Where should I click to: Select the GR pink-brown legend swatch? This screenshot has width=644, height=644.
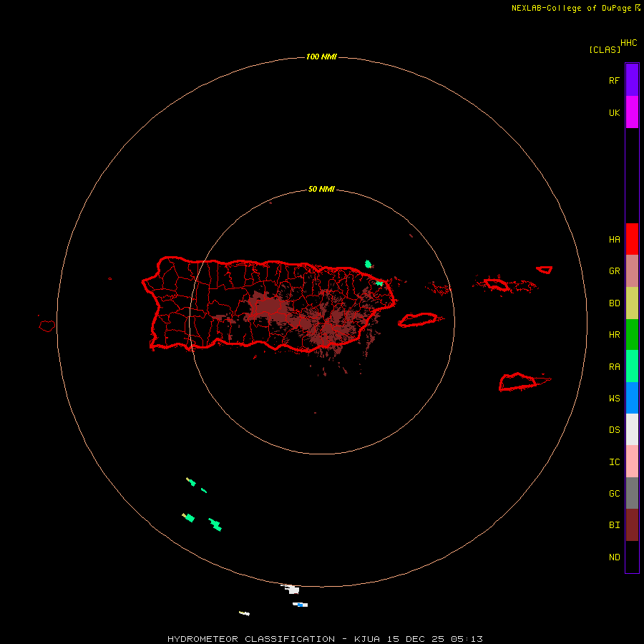632,271
